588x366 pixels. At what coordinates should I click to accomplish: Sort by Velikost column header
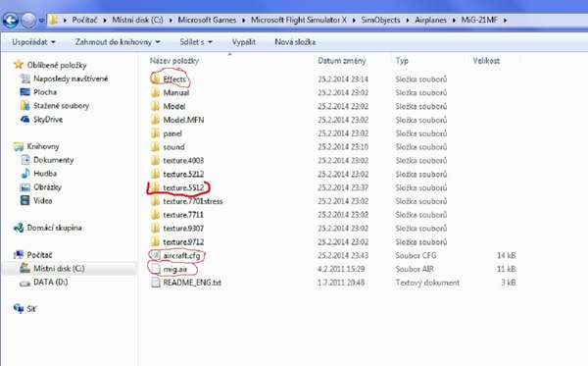point(486,61)
